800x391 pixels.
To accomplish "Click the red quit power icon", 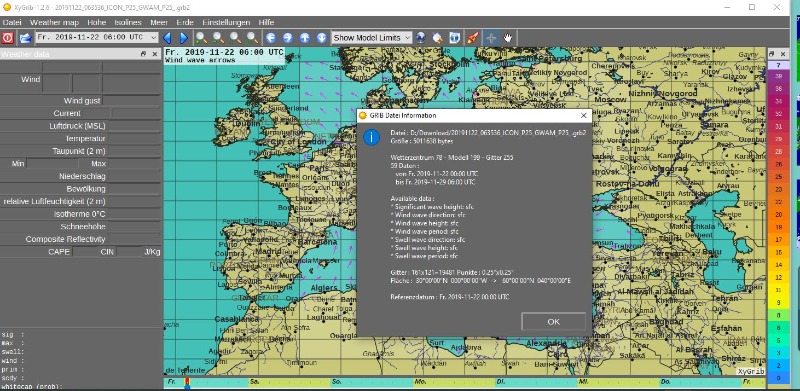I will [x=8, y=38].
